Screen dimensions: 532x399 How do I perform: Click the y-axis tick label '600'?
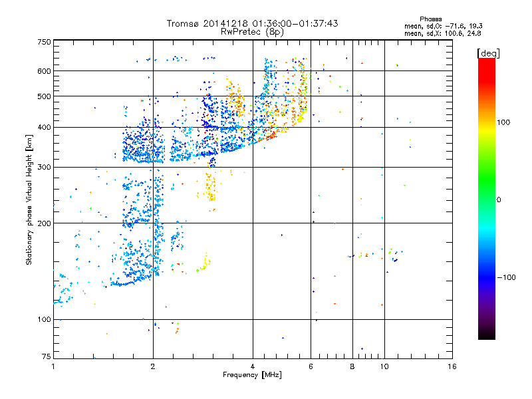pyautogui.click(x=44, y=71)
